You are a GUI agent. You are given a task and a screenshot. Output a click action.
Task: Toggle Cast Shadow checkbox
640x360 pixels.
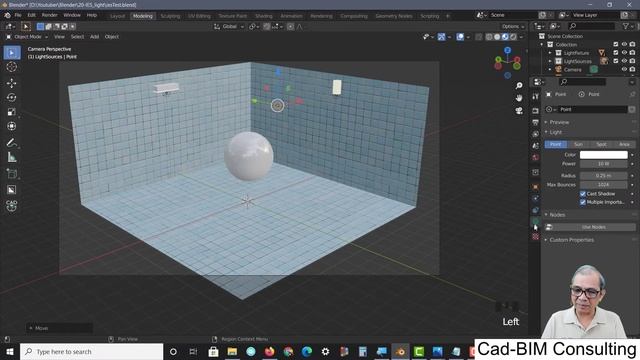[x=583, y=194]
